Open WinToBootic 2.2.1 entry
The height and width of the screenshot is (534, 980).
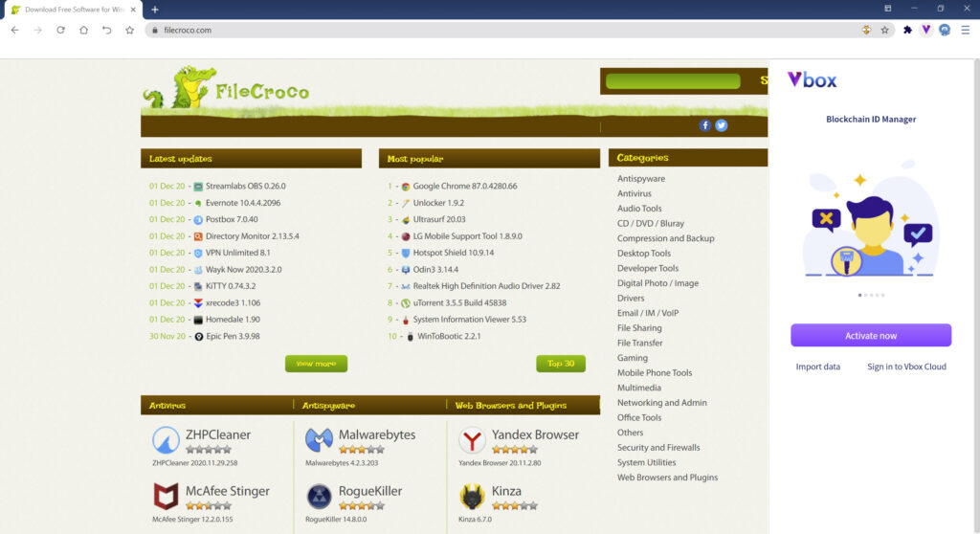[x=449, y=337]
